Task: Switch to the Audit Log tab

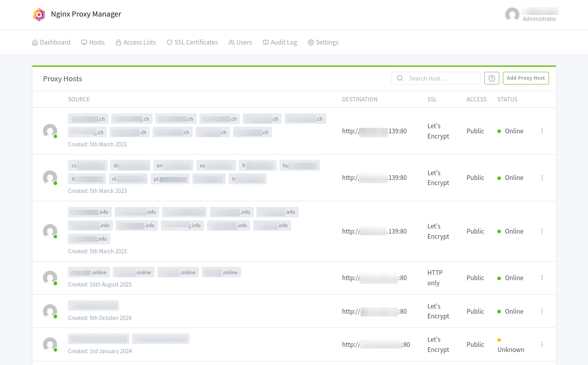Action: [280, 42]
